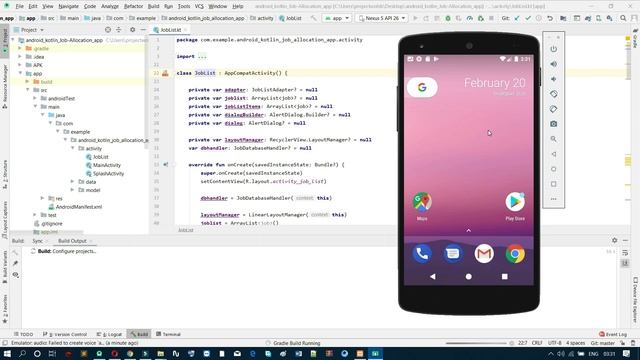Click the Windows Start button
Screen dimensions: 640x360
pyautogui.click(x=7, y=353)
